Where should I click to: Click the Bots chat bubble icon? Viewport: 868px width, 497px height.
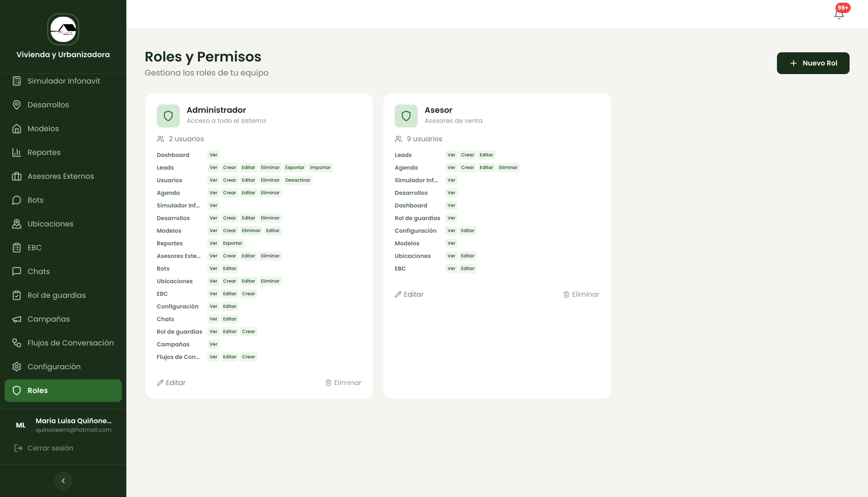(x=16, y=200)
